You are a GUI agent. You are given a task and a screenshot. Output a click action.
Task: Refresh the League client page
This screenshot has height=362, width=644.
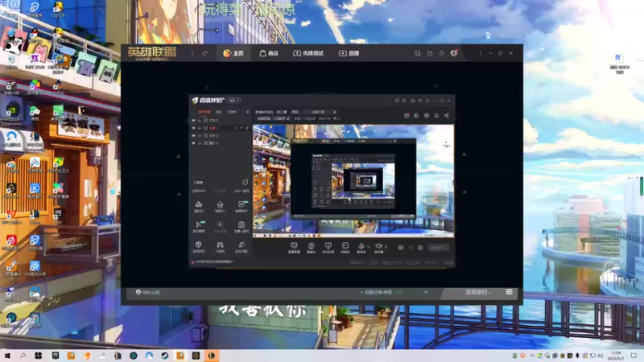coord(204,53)
